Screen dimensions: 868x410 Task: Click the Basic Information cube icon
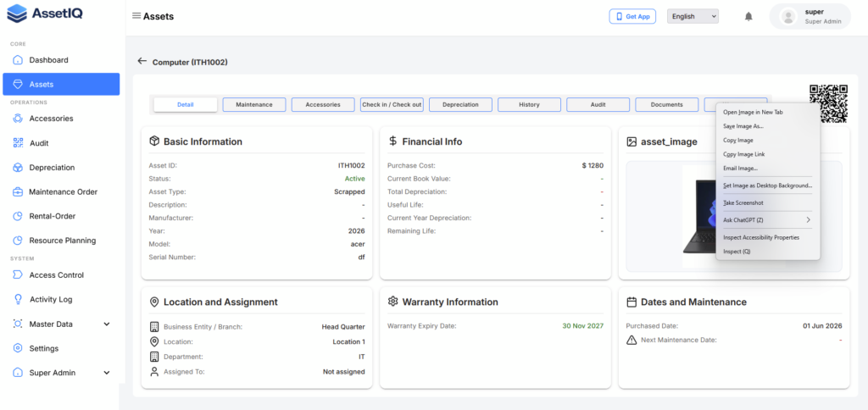[154, 141]
